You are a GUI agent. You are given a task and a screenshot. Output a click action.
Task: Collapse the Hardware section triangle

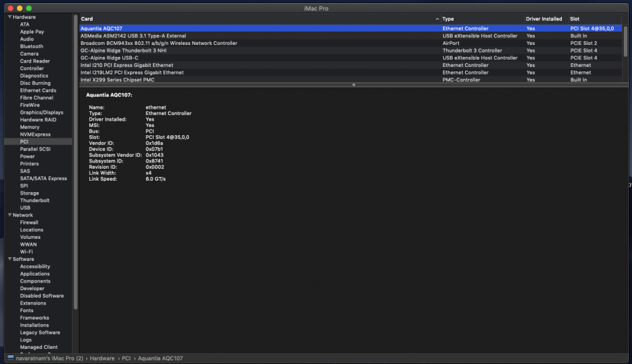(9, 17)
